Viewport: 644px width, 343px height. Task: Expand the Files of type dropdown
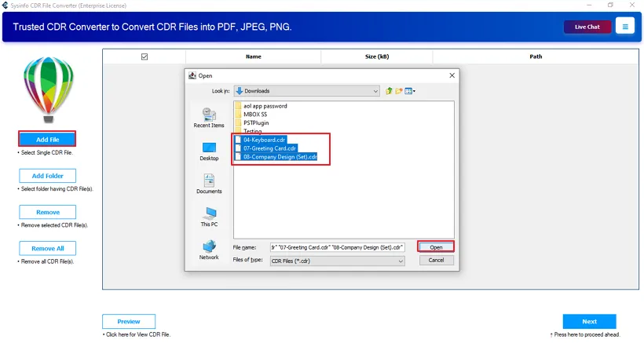(337, 261)
